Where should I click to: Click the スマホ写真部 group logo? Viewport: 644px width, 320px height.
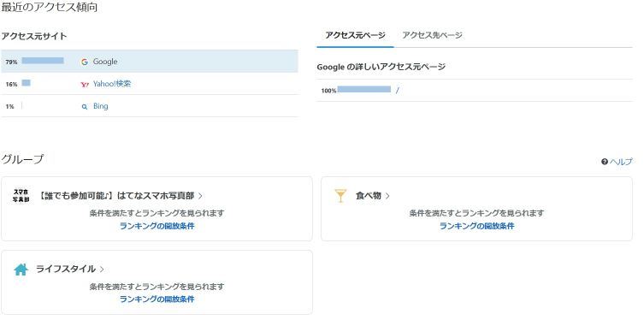coord(21,196)
